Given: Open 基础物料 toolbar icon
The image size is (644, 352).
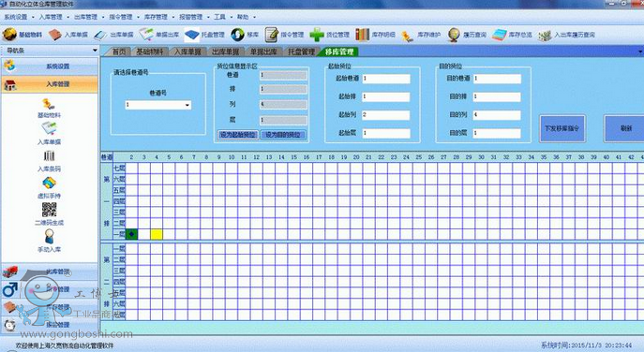Looking at the screenshot, I should point(9,35).
